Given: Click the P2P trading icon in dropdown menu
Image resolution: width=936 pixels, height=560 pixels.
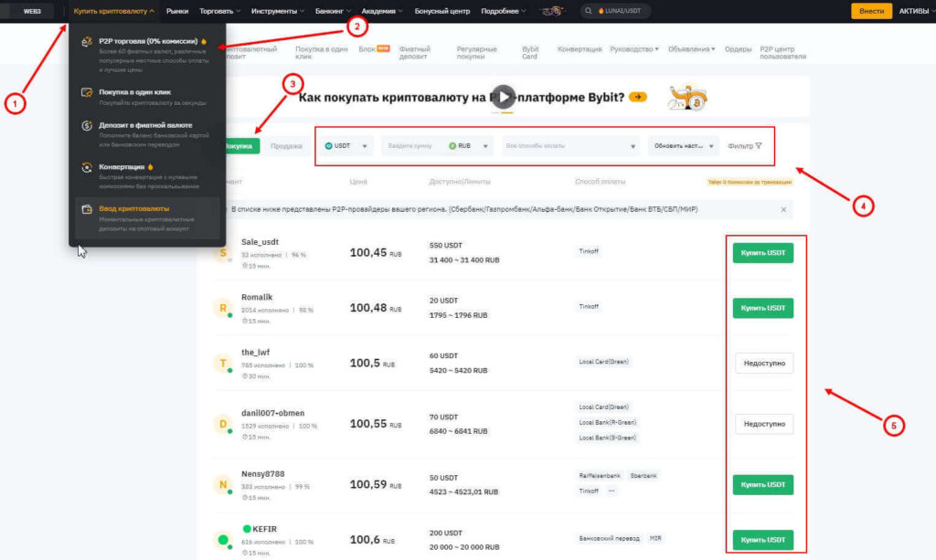Looking at the screenshot, I should [85, 42].
